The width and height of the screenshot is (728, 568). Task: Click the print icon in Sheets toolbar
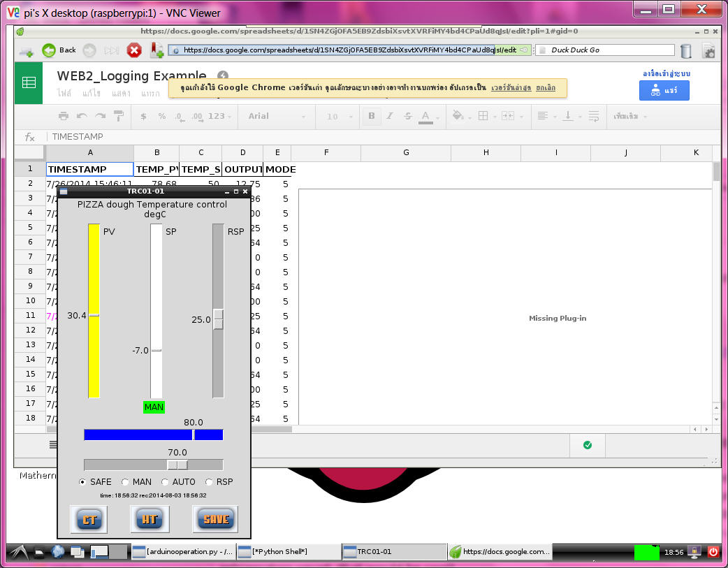click(x=64, y=117)
